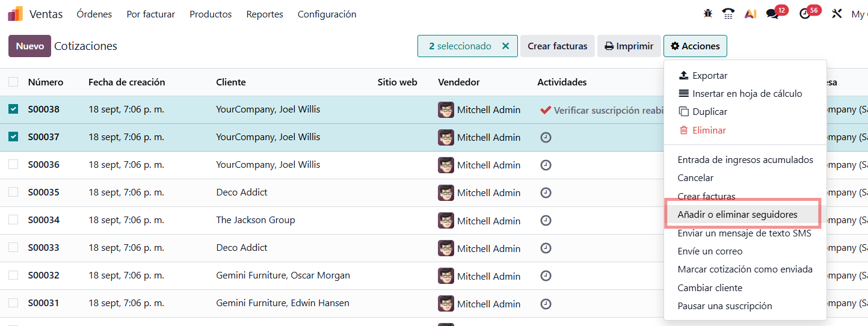Sort by Fecha de creación column header
The height and width of the screenshot is (326, 868).
click(x=126, y=82)
